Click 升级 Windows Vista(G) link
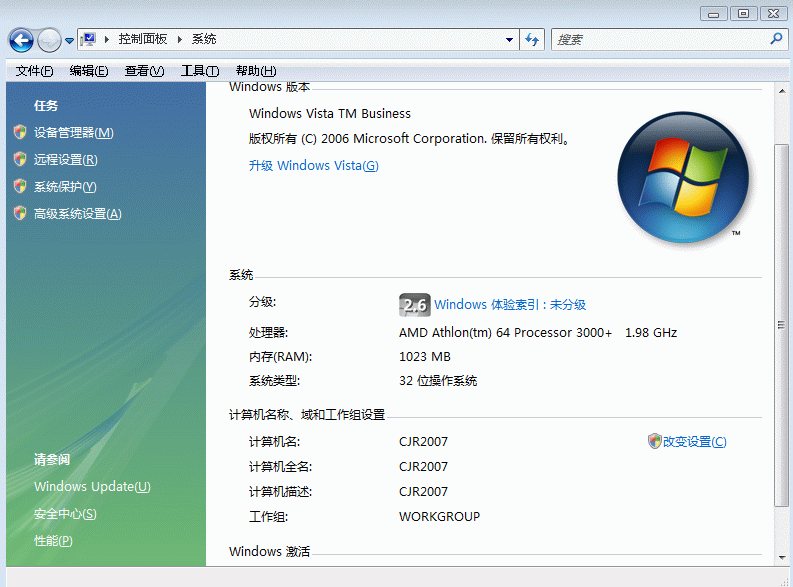Screen dimensions: 793x587 click(x=314, y=165)
